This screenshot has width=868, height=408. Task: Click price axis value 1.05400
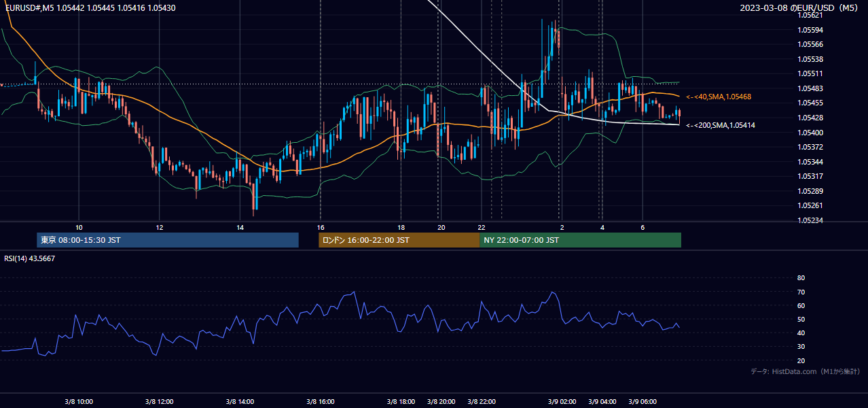pos(810,133)
